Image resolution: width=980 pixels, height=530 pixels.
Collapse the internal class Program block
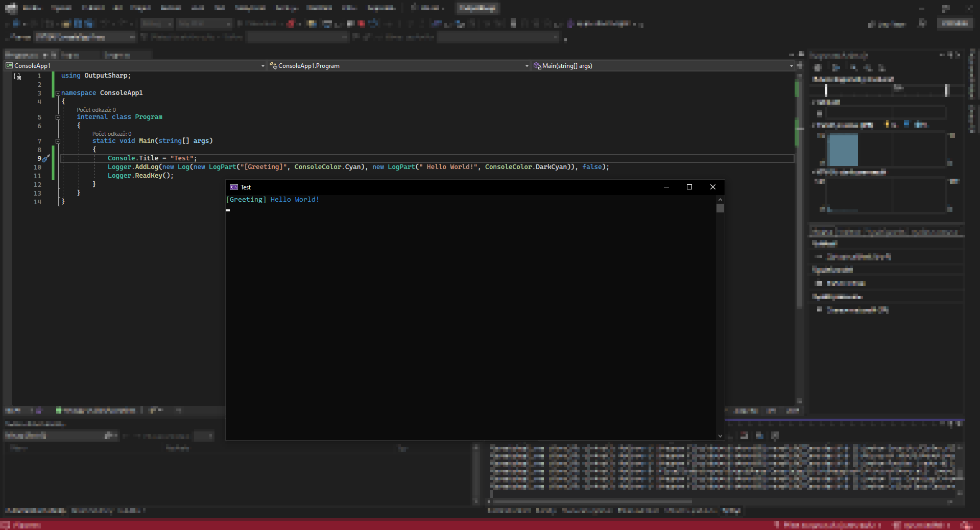pos(58,117)
